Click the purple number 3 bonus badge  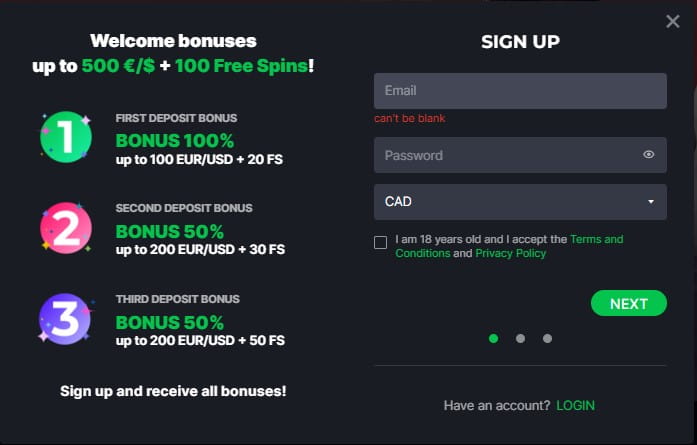point(66,320)
